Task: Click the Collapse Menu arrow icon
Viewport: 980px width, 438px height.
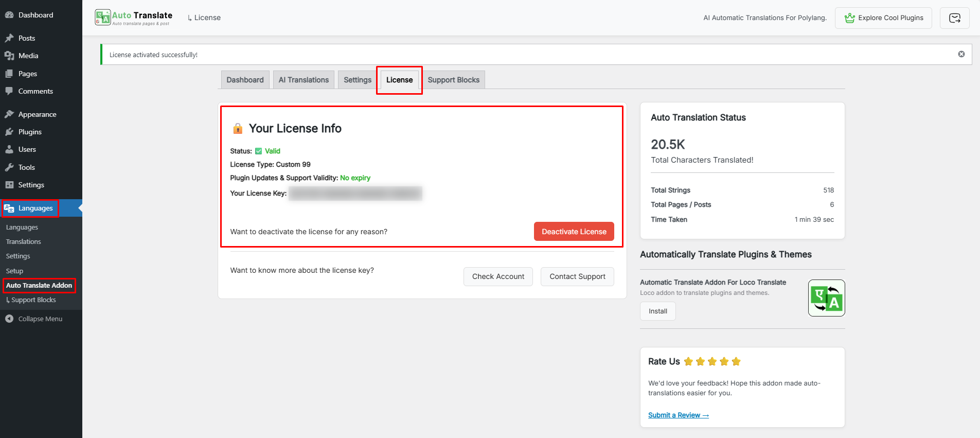Action: [x=9, y=319]
